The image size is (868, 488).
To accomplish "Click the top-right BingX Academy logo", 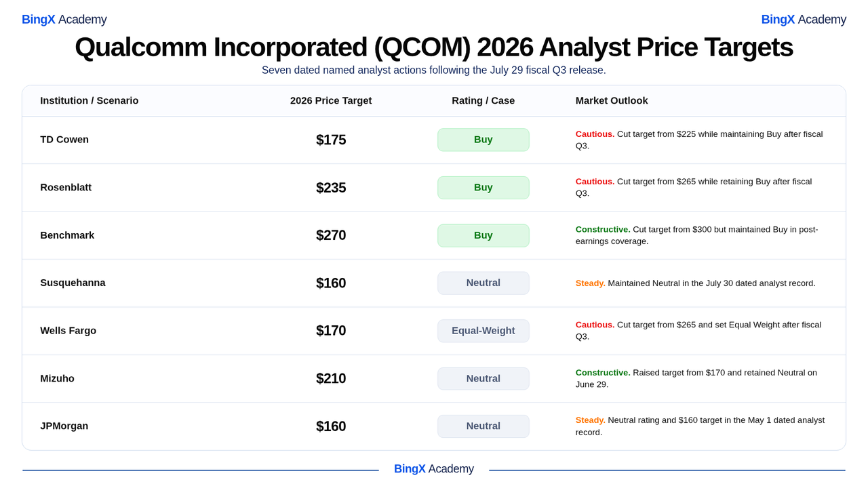I will click(x=804, y=20).
